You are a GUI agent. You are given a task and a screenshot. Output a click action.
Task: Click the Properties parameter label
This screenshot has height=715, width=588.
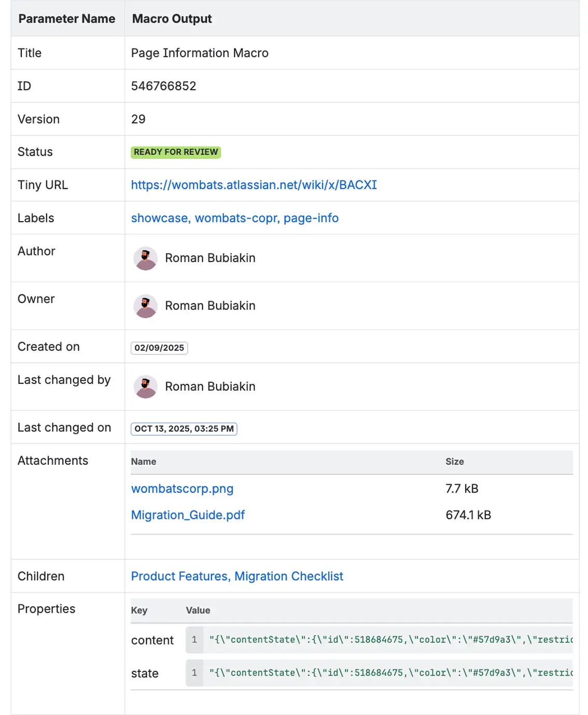[47, 609]
